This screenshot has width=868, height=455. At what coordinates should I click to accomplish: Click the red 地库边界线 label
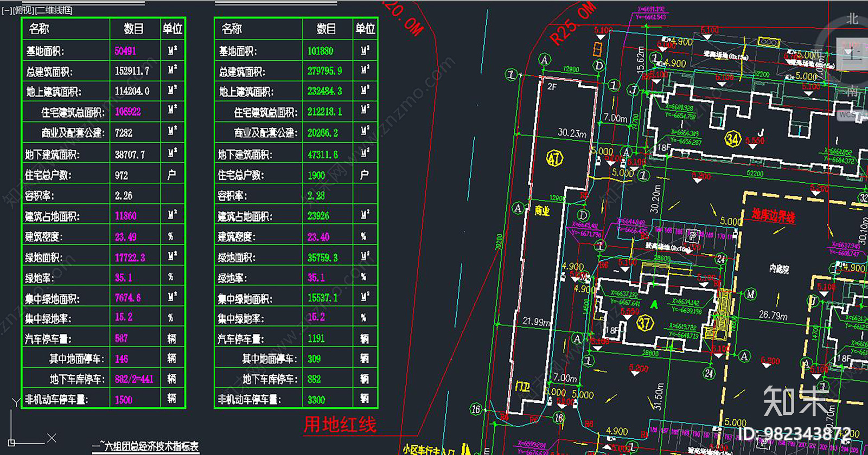[774, 216]
